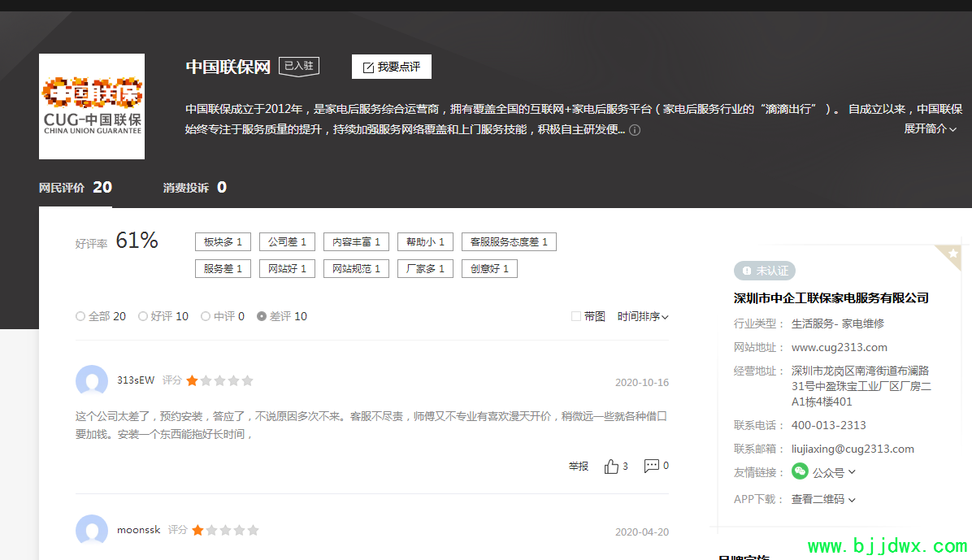Click 举报 on the 313sEW review
This screenshot has height=560, width=972.
pyautogui.click(x=579, y=466)
